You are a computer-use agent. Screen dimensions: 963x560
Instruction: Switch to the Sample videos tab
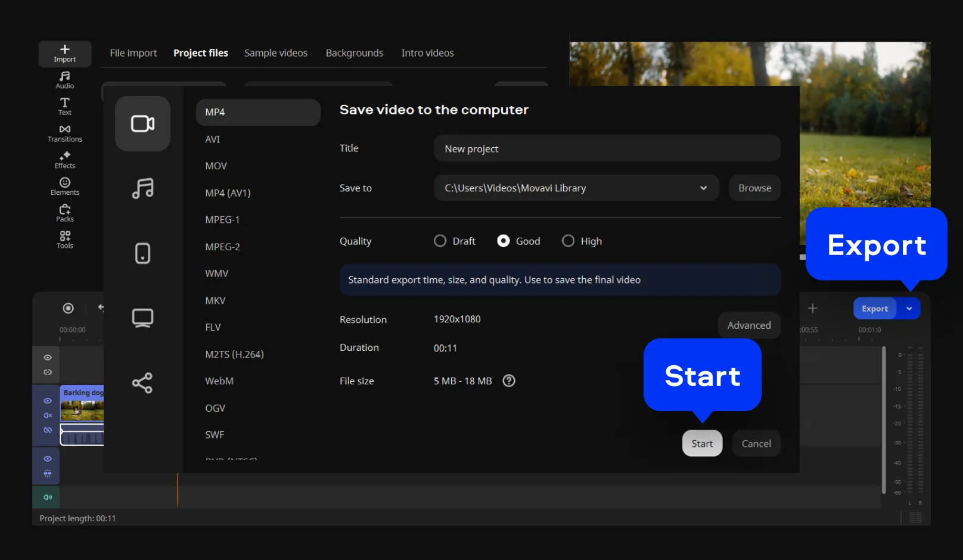[x=275, y=53]
